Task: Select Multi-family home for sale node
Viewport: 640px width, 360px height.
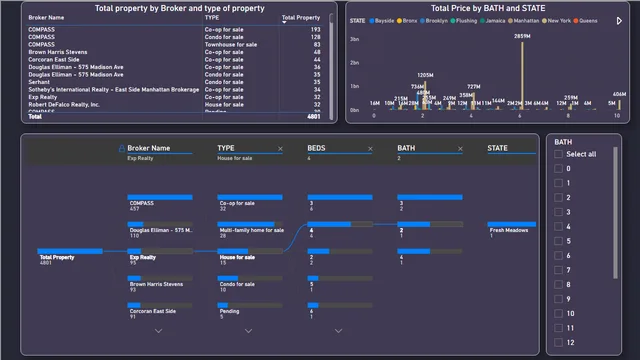Action: click(x=251, y=230)
